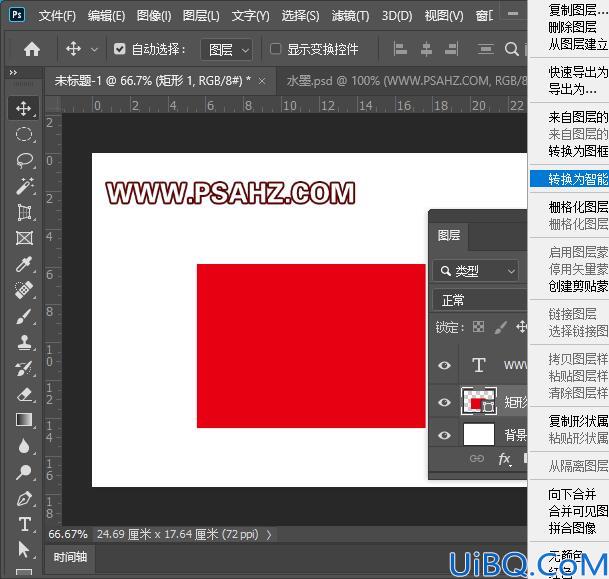Viewport: 609px width, 579px height.
Task: Open the 滤镜(T) menu
Action: pos(350,16)
